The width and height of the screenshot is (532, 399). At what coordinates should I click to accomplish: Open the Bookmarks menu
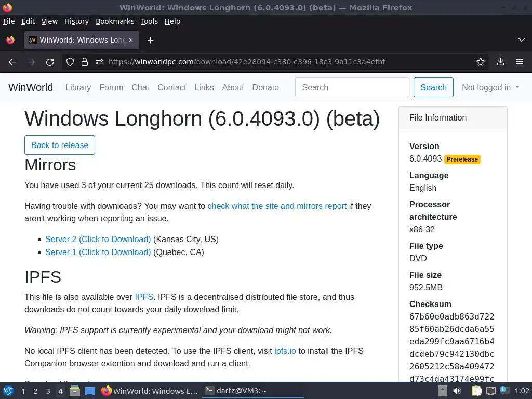tap(115, 21)
